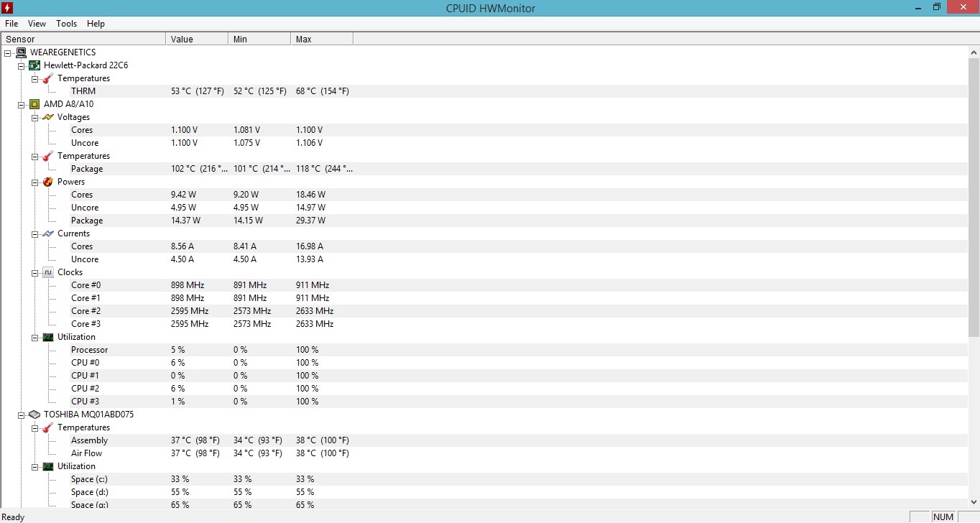Click the TOSHIBA MQ01ABD075 hard drive icon

[x=34, y=415]
